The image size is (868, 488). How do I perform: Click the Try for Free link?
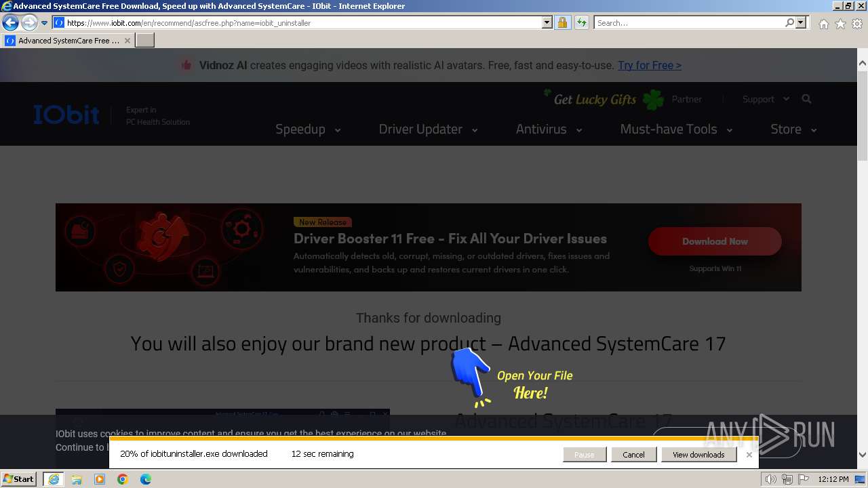[x=649, y=65]
